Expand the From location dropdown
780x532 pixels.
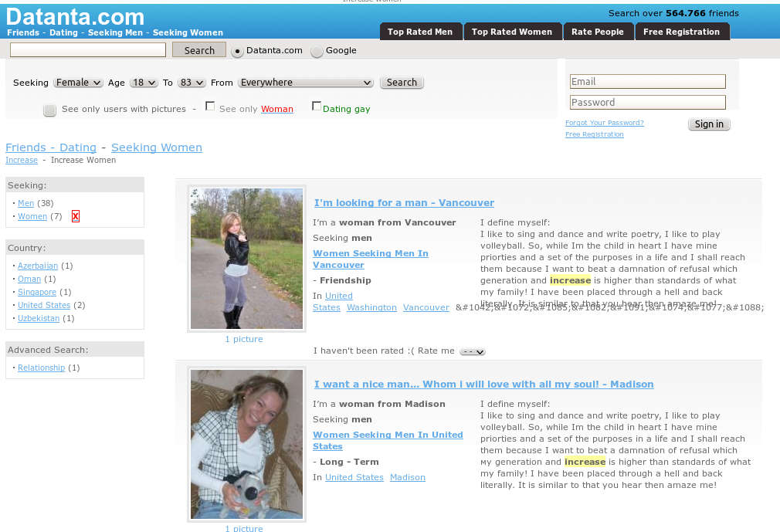[305, 83]
